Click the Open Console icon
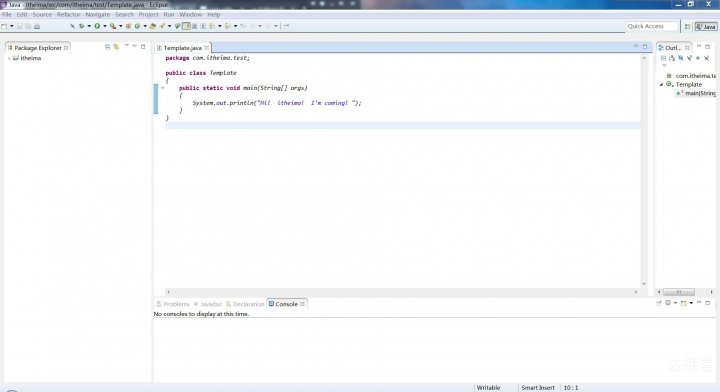This screenshot has width=720, height=392. 684,303
